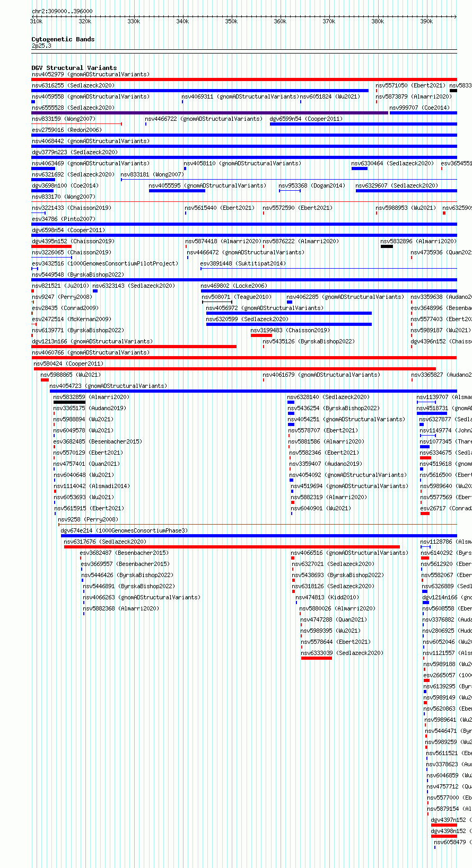Screen dimensions: 472x868
Task: Open variant nsv5449548 (ByrskaBishop2022)
Action: tap(78, 274)
